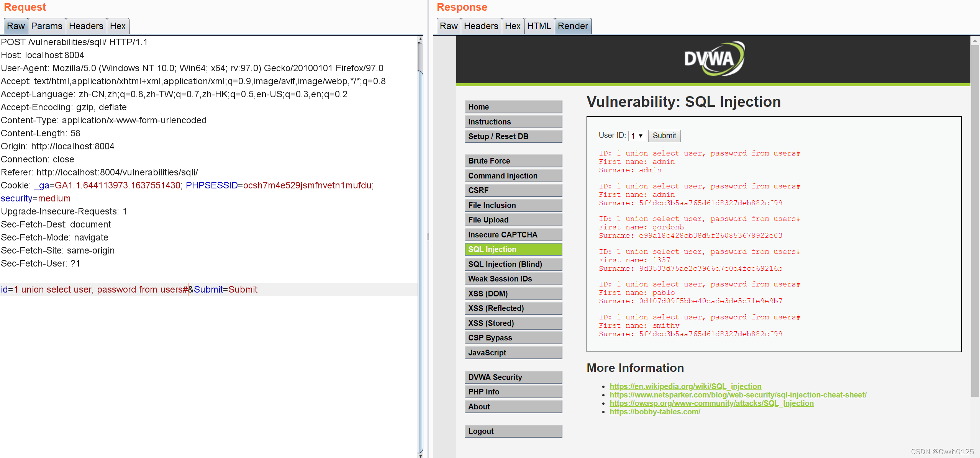Open the request Headers tab
Screen dimensions: 980x458
click(86, 26)
